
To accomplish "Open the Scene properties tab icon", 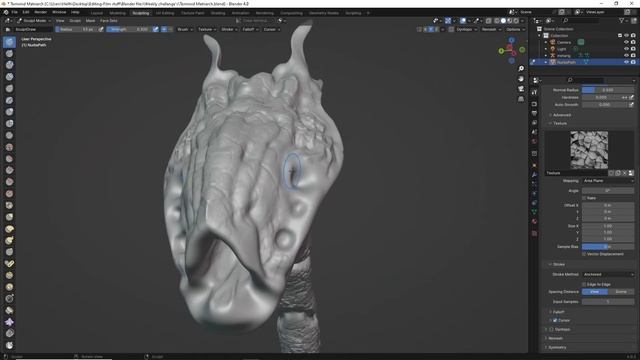I will tap(534, 132).
